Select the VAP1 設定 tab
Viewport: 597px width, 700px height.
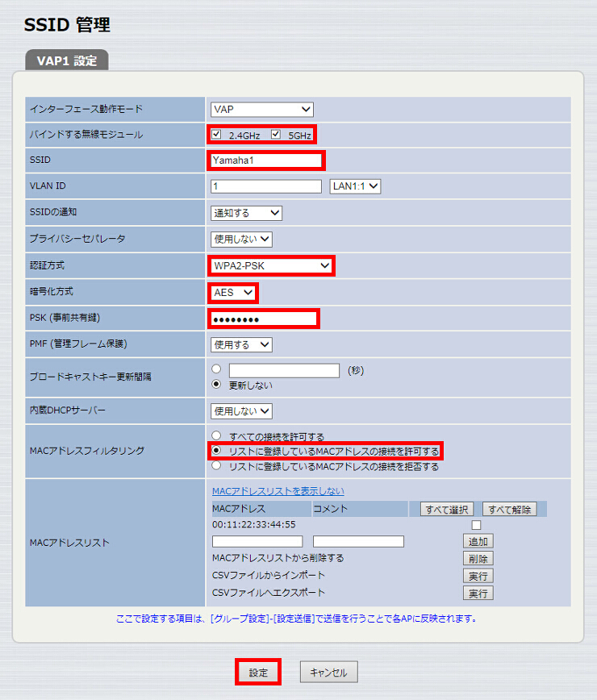(x=67, y=60)
